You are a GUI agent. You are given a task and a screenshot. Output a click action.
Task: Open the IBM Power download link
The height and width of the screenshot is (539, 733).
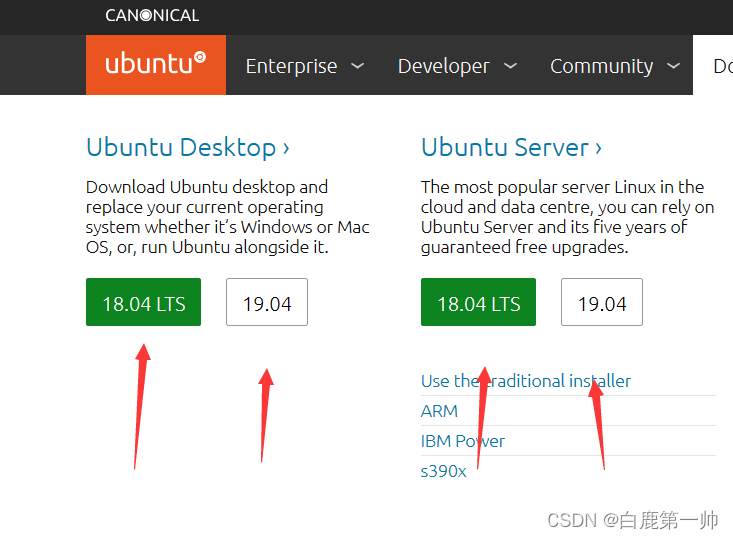click(x=463, y=441)
